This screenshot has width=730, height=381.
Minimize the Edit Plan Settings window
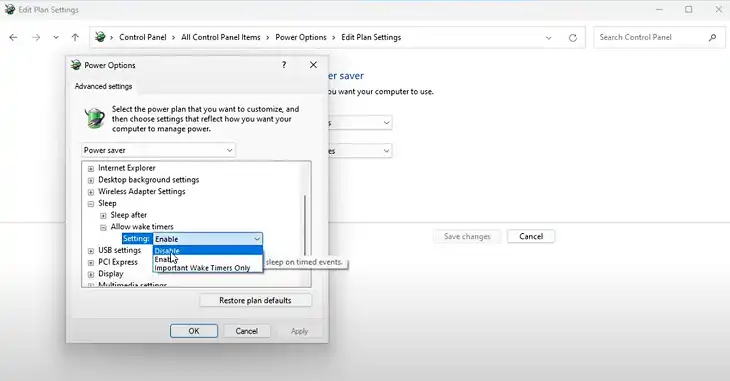point(659,9)
